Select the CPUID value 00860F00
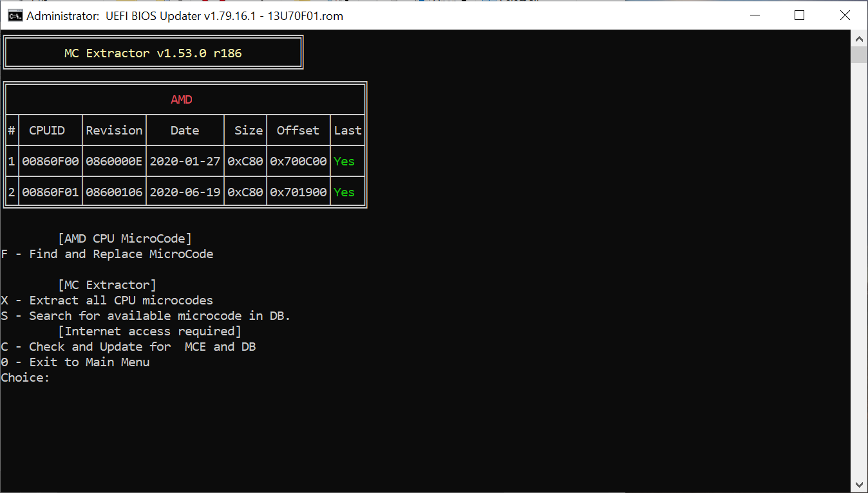Viewport: 868px width, 493px height. [50, 162]
